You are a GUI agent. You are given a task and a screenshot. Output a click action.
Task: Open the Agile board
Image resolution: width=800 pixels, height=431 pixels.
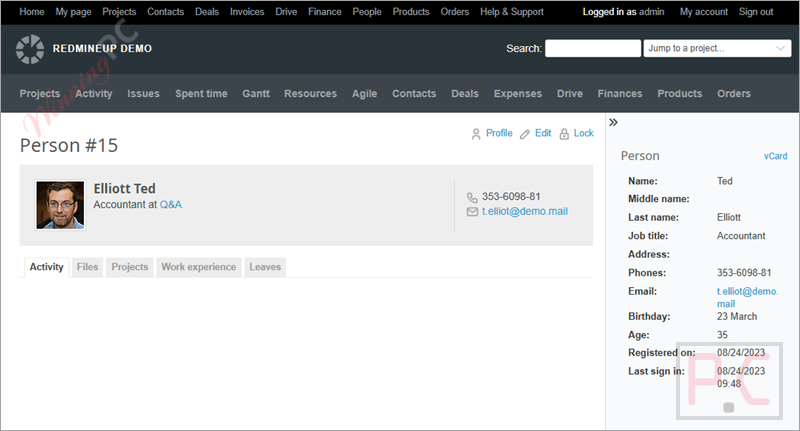[364, 94]
